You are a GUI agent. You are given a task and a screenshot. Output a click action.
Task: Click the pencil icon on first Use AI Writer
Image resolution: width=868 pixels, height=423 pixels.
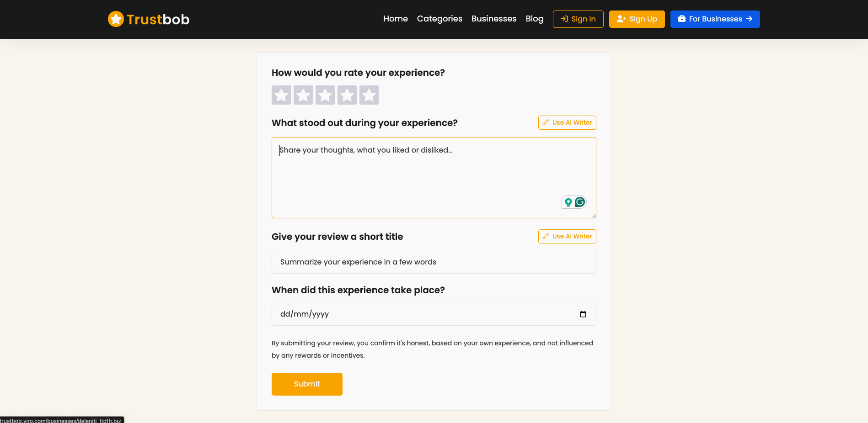pyautogui.click(x=545, y=122)
